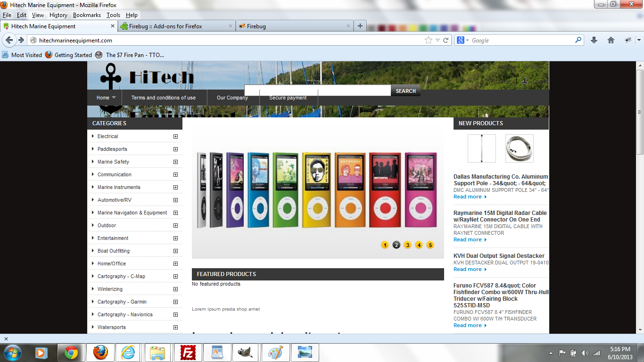Close the add-on bar with X
644x362 pixels.
[6, 338]
